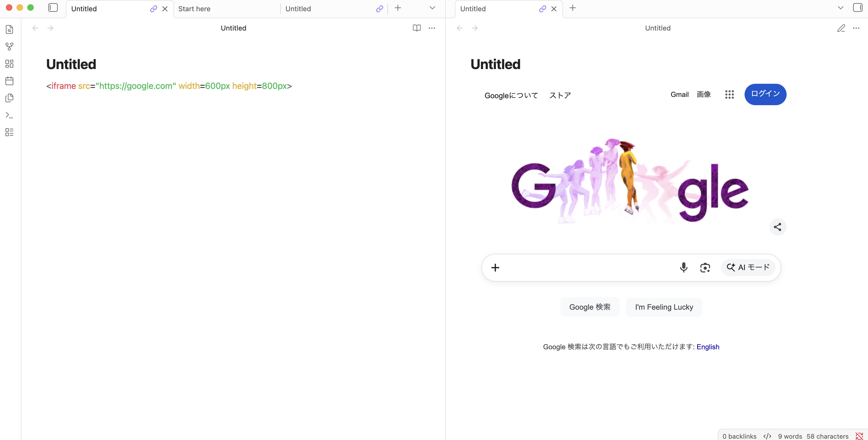Image resolution: width=868 pixels, height=440 pixels.
Task: Open the templates copy icon
Action: pos(9,98)
